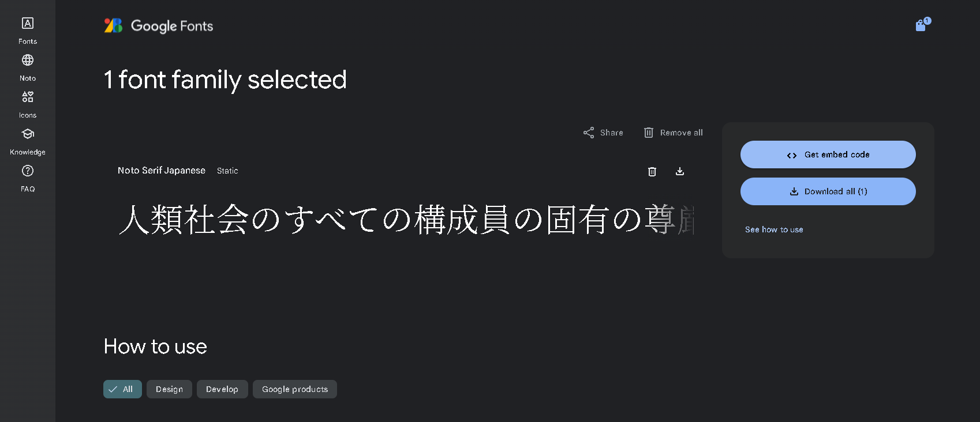Click Download all (1) button
Image resolution: width=980 pixels, height=422 pixels.
pos(828,191)
